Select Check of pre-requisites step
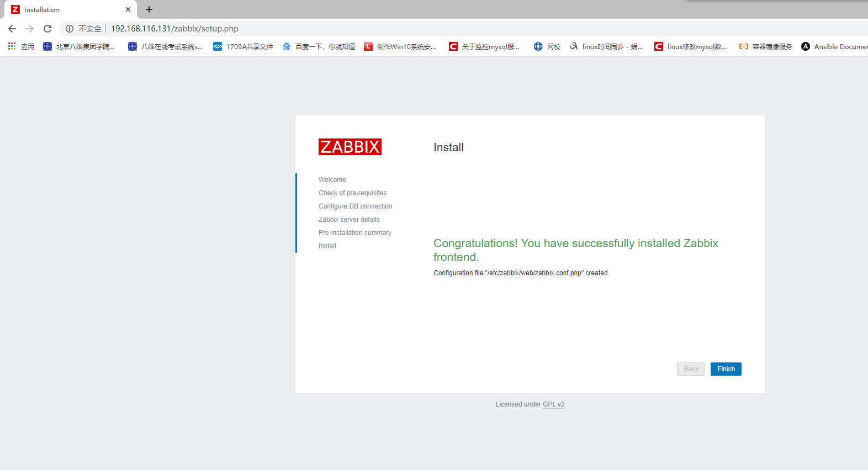This screenshot has height=470, width=868. click(352, 193)
